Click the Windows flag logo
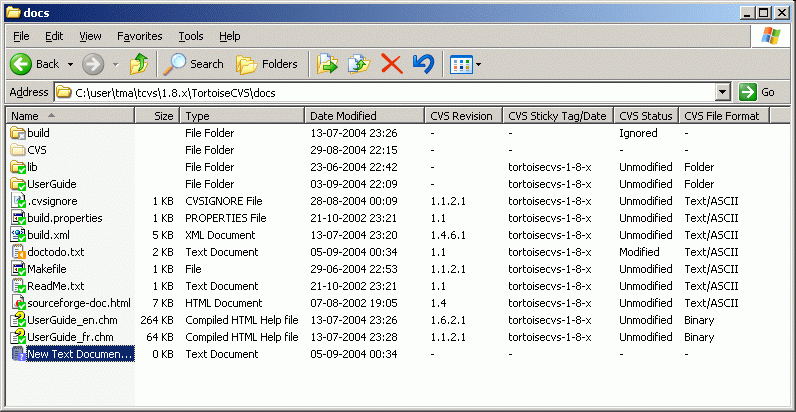Image resolution: width=796 pixels, height=412 pixels. (x=770, y=36)
